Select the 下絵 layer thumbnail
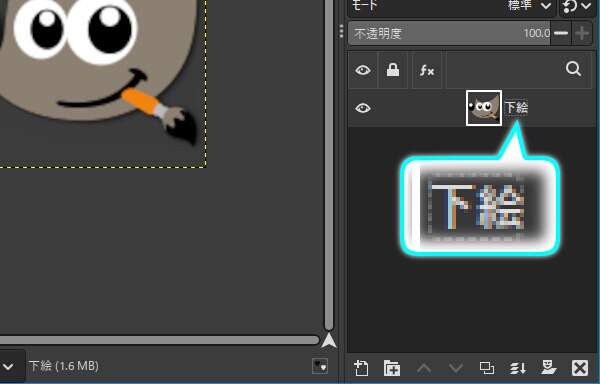Screen dimensions: 600x384 click(x=484, y=108)
